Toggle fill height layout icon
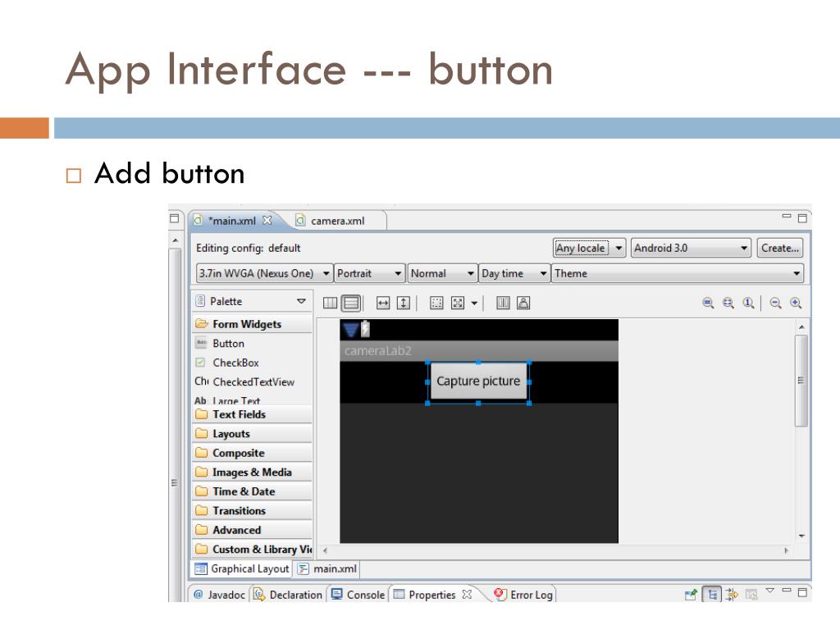The image size is (840, 630). 403,303
